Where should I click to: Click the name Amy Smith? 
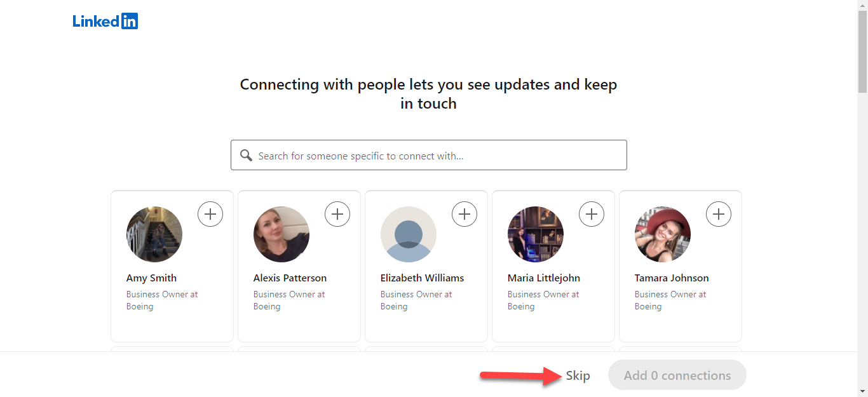pos(151,278)
